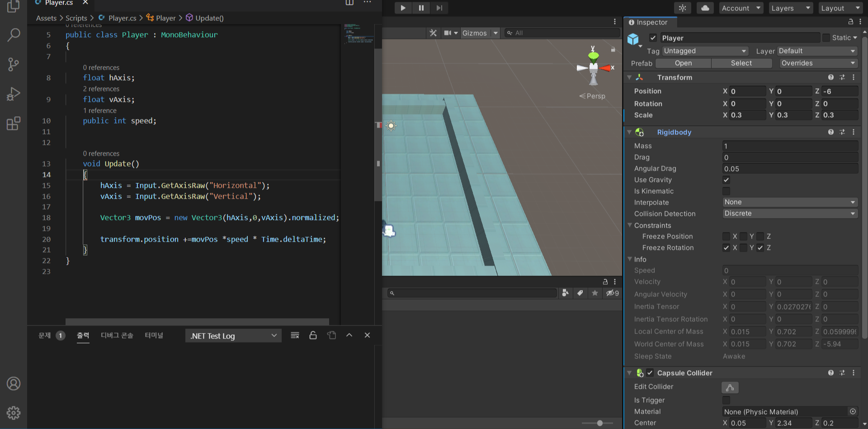Toggle Freeze Rotation X checkbox
The height and width of the screenshot is (429, 868).
tap(726, 248)
